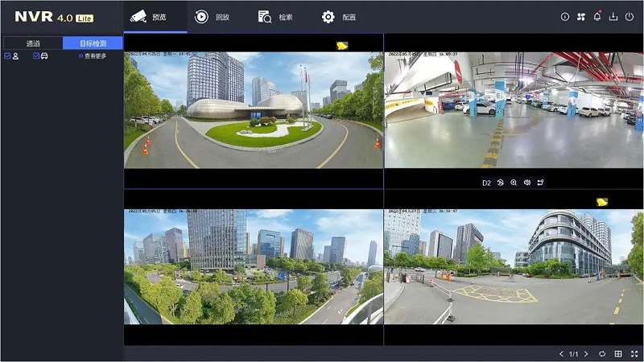The width and height of the screenshot is (644, 362).
Task: Open the 配置 configuration tab
Action: click(x=339, y=17)
